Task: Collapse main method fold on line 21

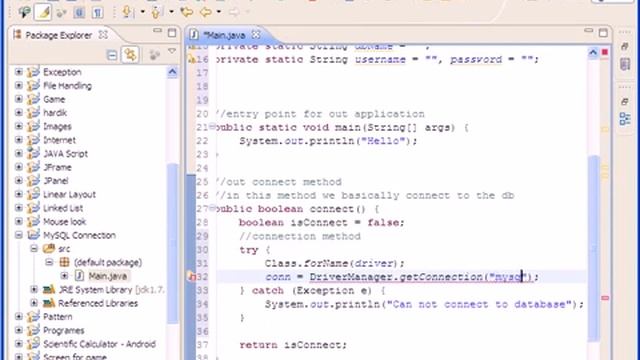Action: click(x=212, y=127)
